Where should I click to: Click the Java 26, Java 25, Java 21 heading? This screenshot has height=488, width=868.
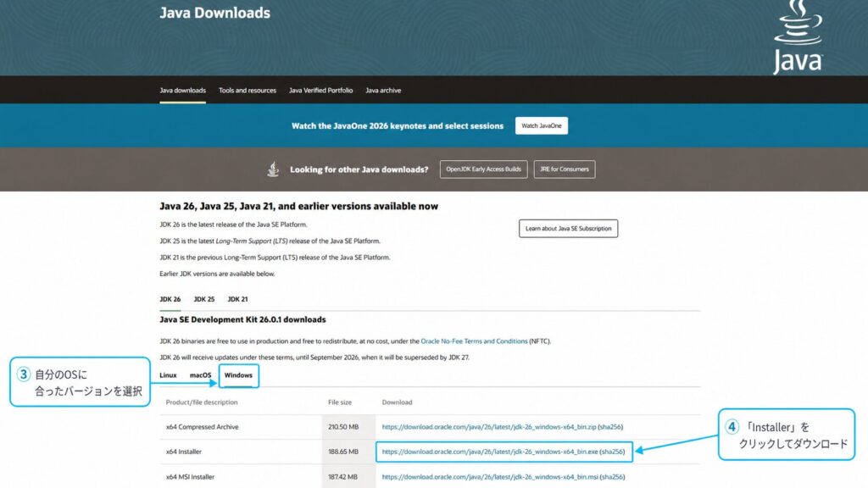click(299, 207)
